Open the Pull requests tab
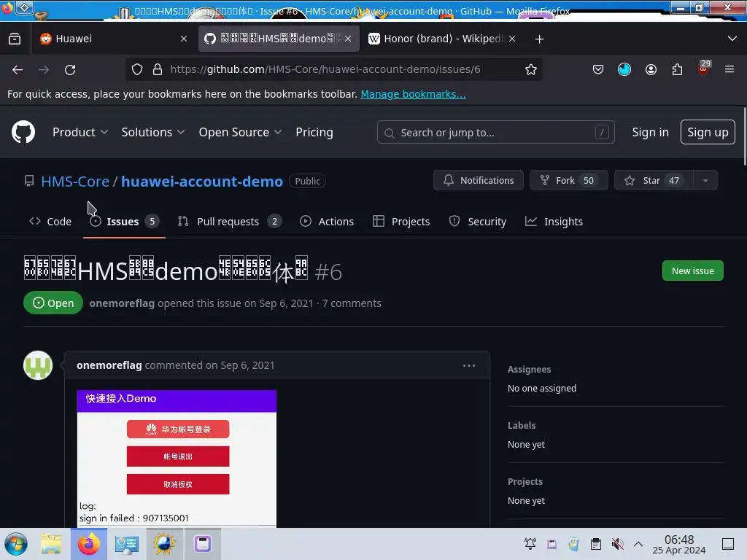Screen dimensions: 747x560 pyautogui.click(x=230, y=222)
